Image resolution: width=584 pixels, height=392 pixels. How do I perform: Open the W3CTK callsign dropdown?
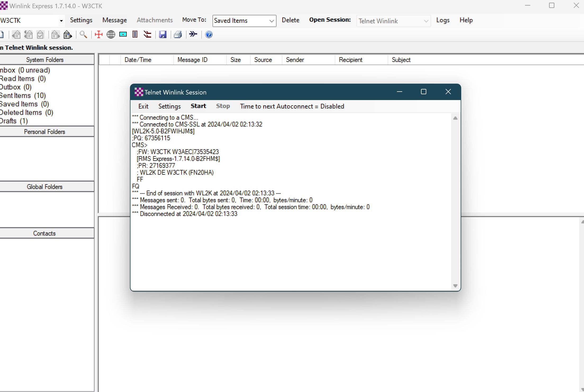pos(61,21)
